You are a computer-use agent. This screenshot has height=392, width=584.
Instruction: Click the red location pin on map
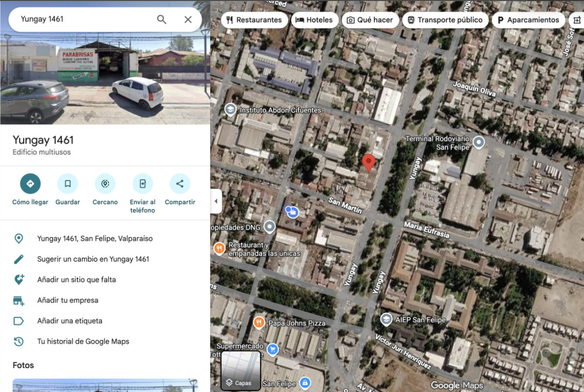click(x=368, y=162)
